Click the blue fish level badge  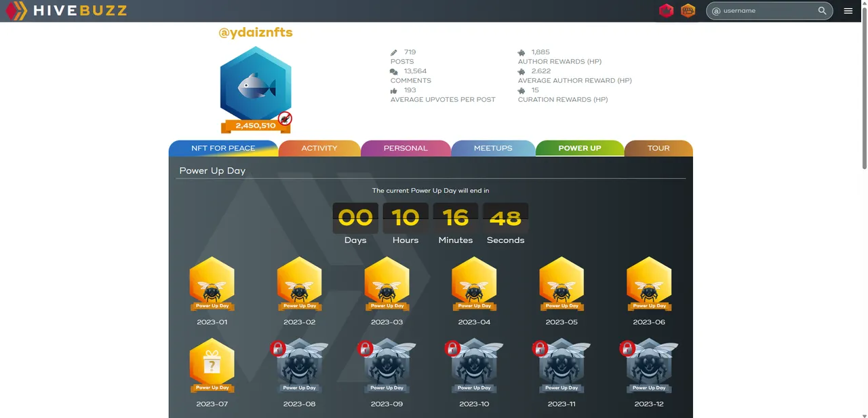(256, 85)
